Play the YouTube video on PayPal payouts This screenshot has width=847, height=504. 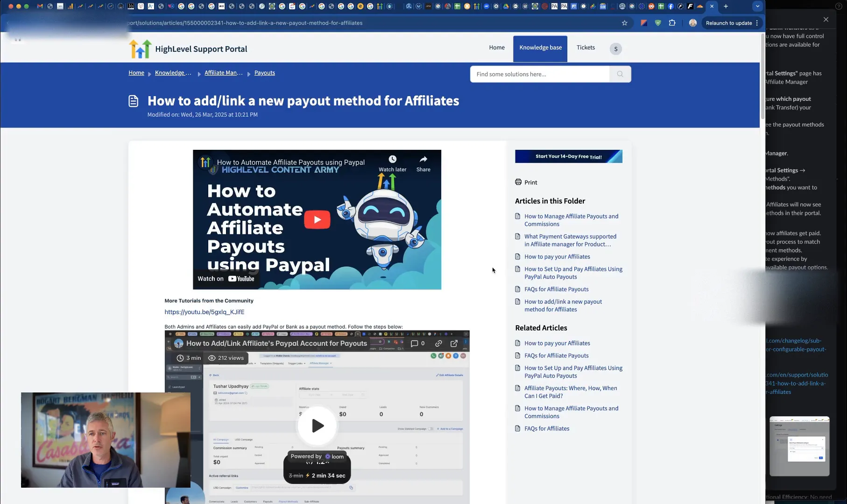(x=317, y=219)
